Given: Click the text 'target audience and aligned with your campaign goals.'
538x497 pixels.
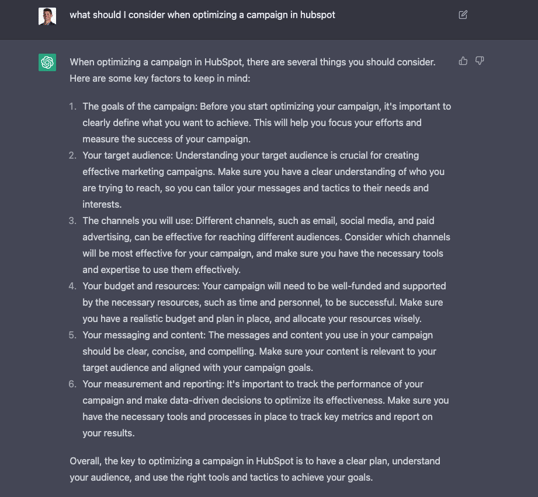Looking at the screenshot, I should [198, 368].
